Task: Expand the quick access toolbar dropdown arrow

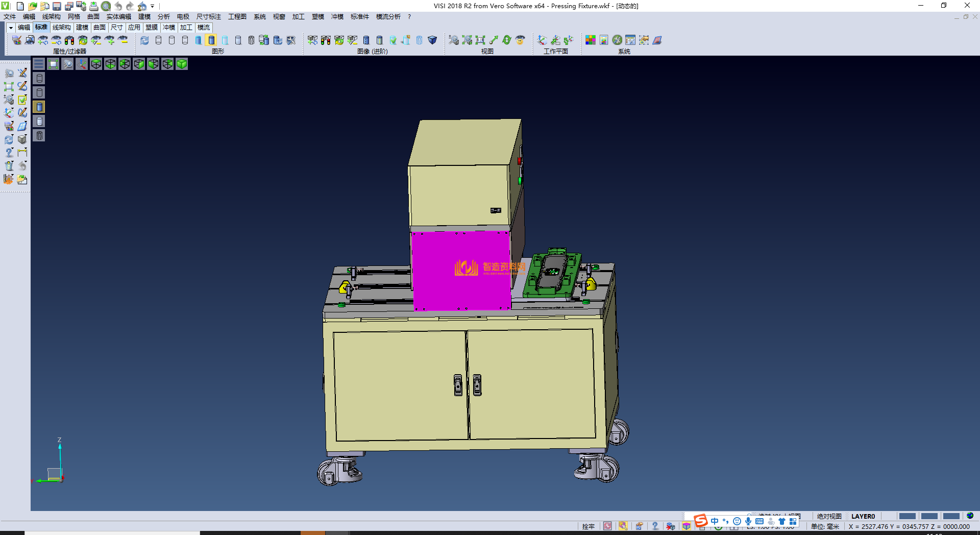Action: [x=153, y=6]
